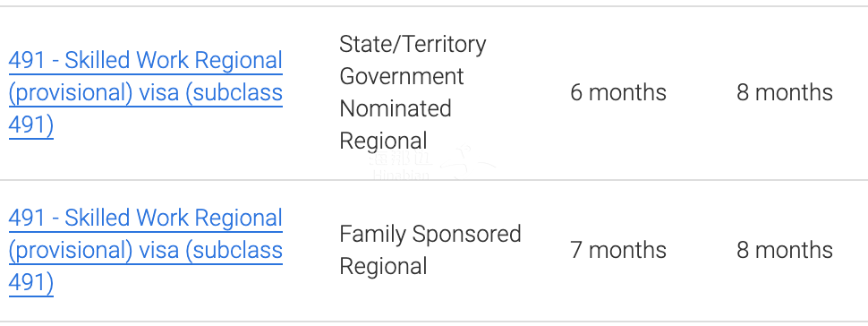Image resolution: width=868 pixels, height=326 pixels.
Task: Click "Regional" under Family Sponsored
Action: [x=383, y=267]
